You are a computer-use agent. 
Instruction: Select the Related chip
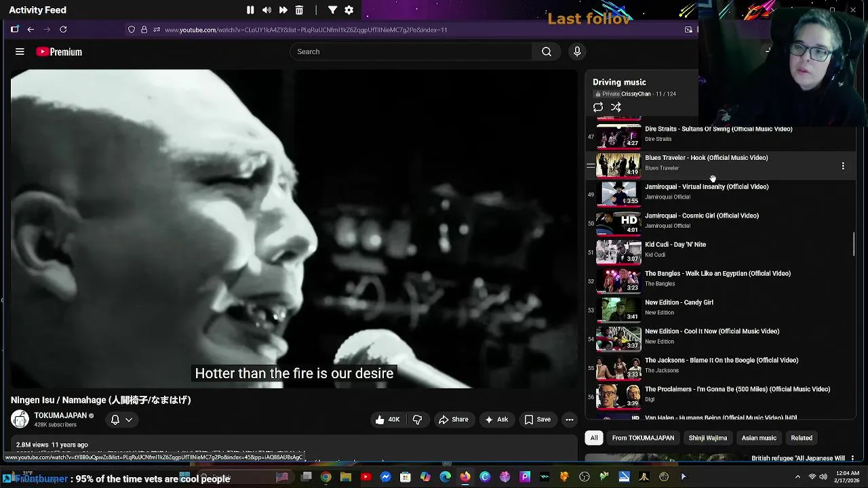pyautogui.click(x=802, y=438)
